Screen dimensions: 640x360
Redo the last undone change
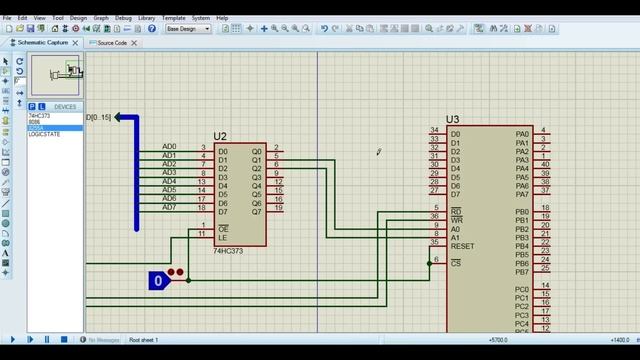[x=335, y=29]
